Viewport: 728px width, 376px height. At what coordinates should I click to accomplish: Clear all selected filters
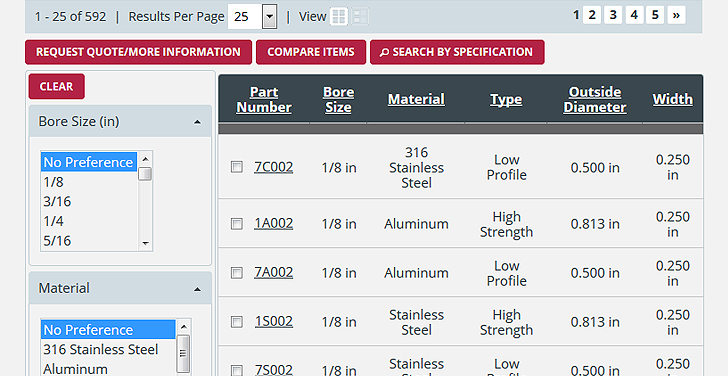pos(57,86)
